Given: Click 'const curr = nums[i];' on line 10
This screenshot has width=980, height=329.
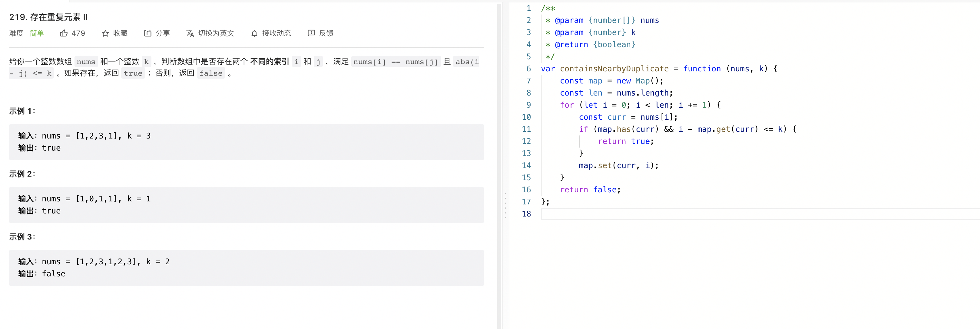Looking at the screenshot, I should coord(628,117).
